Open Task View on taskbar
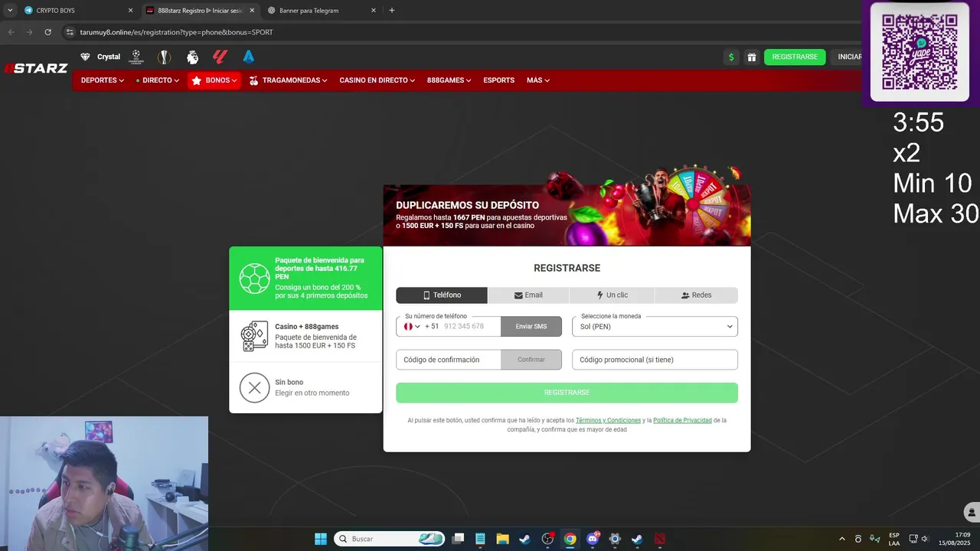The height and width of the screenshot is (551, 980). (458, 539)
